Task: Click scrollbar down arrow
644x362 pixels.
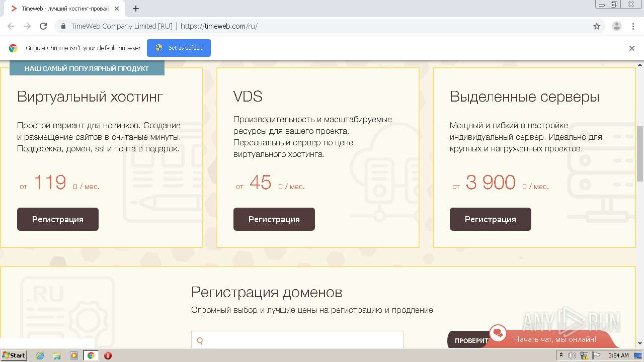Action: pos(640,344)
